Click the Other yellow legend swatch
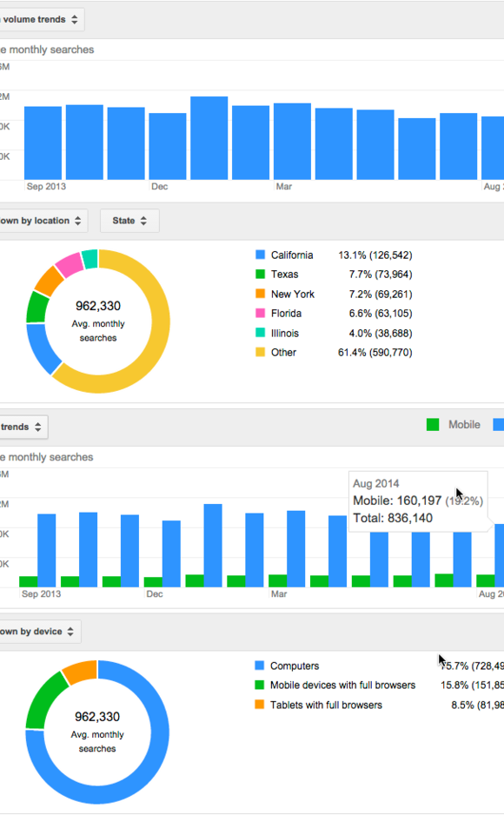The width and height of the screenshot is (504, 815). [261, 352]
